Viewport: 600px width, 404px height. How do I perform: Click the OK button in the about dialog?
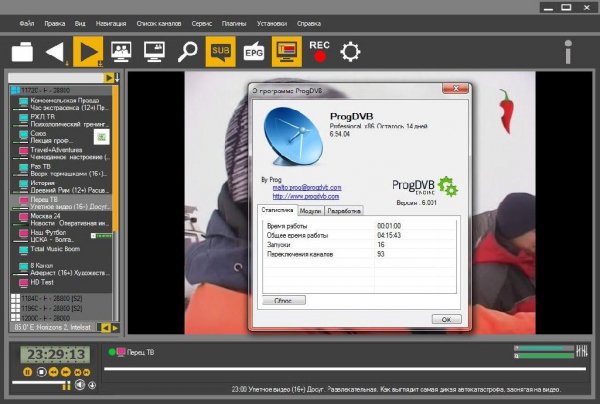[x=447, y=319]
